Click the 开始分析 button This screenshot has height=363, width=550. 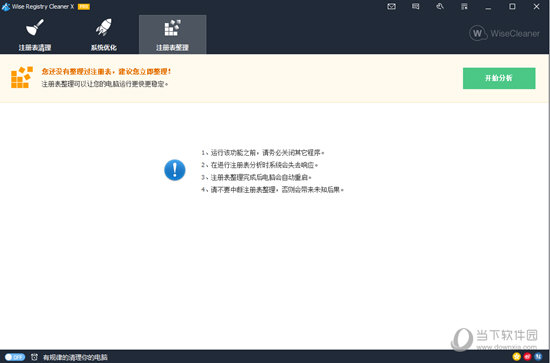click(x=499, y=78)
